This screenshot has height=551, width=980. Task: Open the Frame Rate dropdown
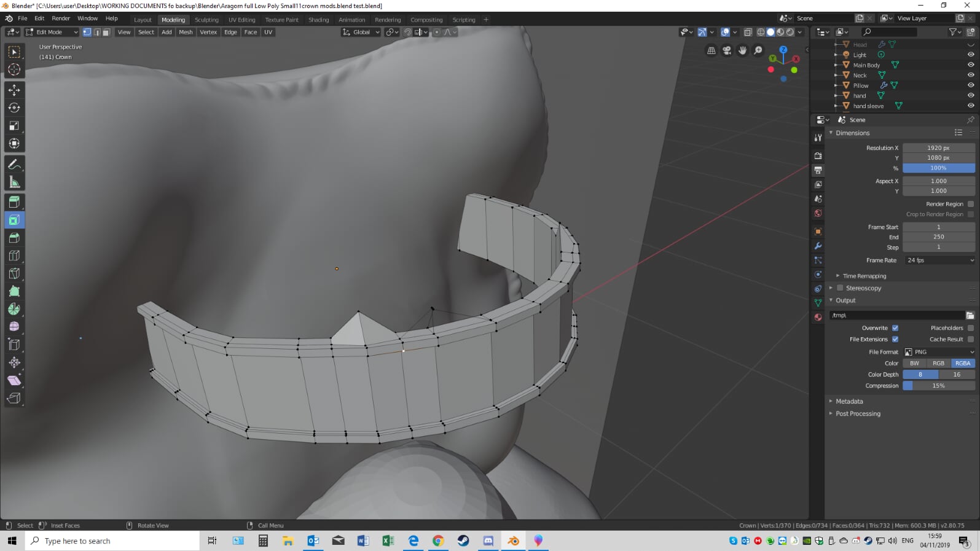939,260
